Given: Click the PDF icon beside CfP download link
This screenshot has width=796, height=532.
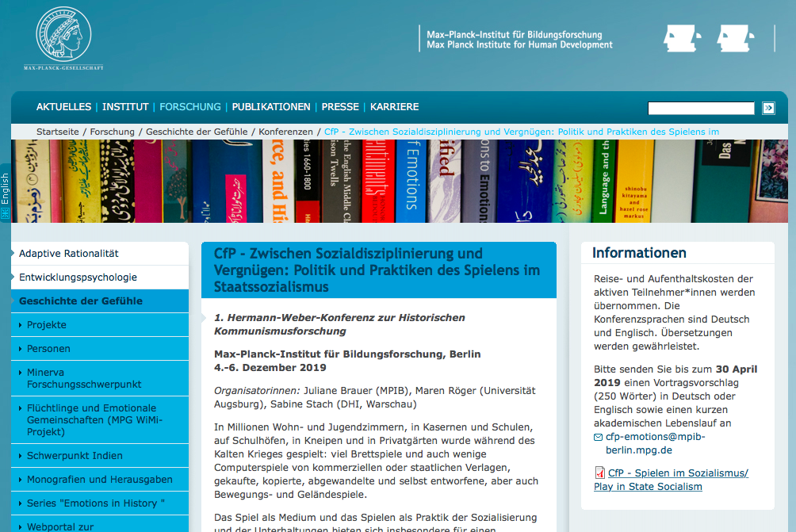Looking at the screenshot, I should 599,473.
